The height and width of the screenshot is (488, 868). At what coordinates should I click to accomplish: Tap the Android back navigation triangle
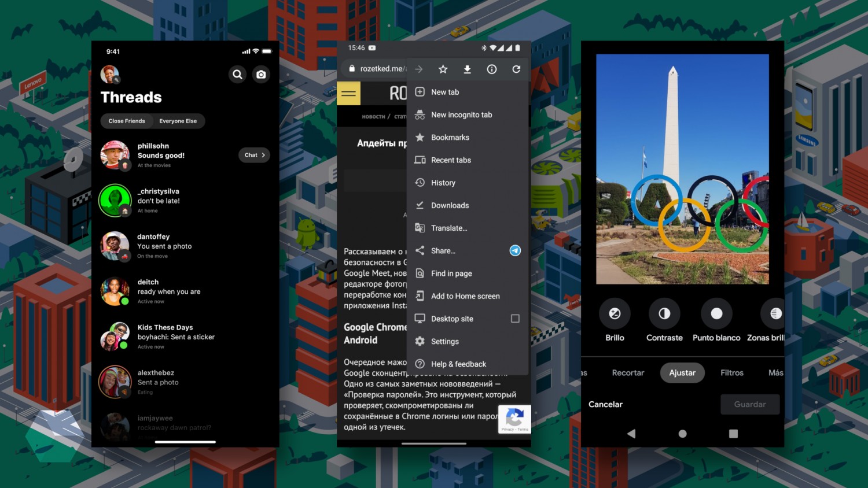pyautogui.click(x=631, y=434)
